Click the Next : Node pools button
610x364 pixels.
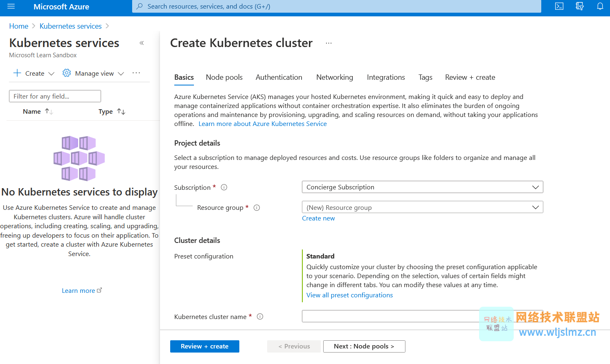(364, 346)
